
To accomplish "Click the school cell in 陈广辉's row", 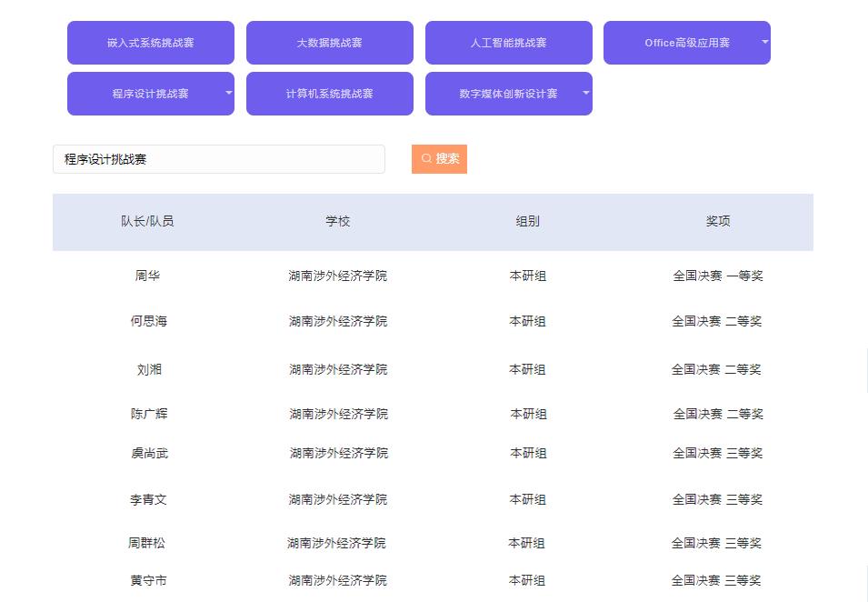I will 339,414.
